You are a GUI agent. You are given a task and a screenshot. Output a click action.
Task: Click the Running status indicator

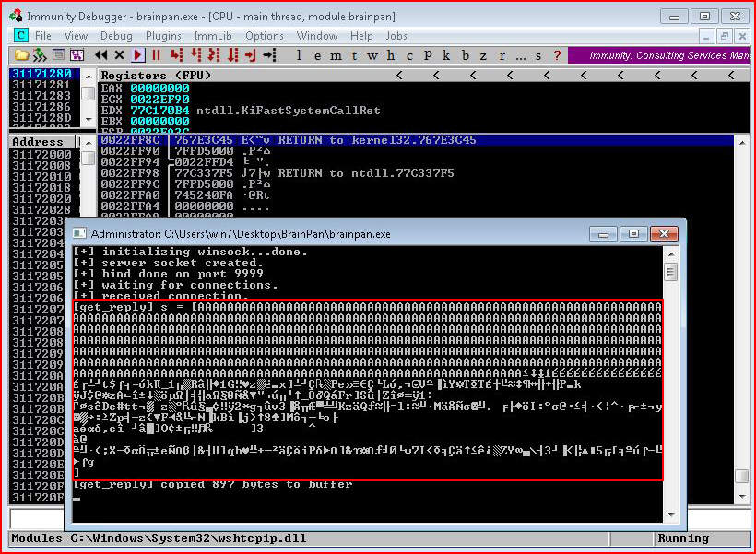683,538
